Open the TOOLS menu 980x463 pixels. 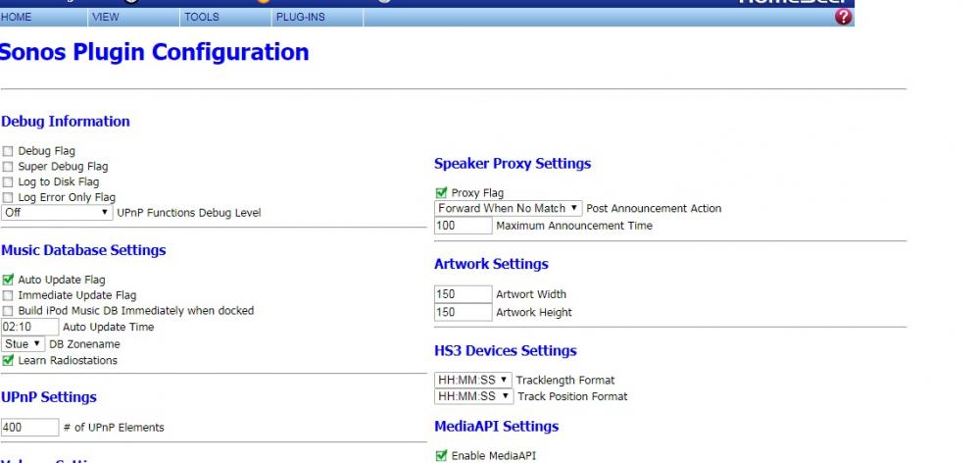(x=201, y=17)
